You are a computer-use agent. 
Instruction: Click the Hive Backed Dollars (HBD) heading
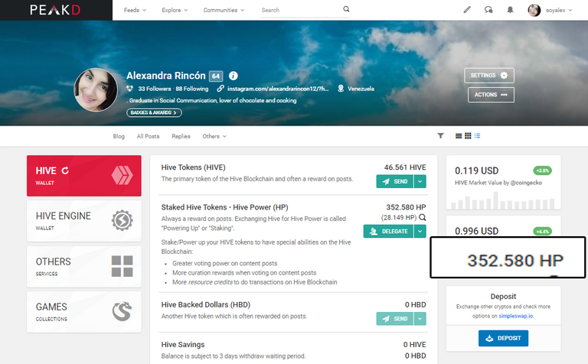(206, 304)
